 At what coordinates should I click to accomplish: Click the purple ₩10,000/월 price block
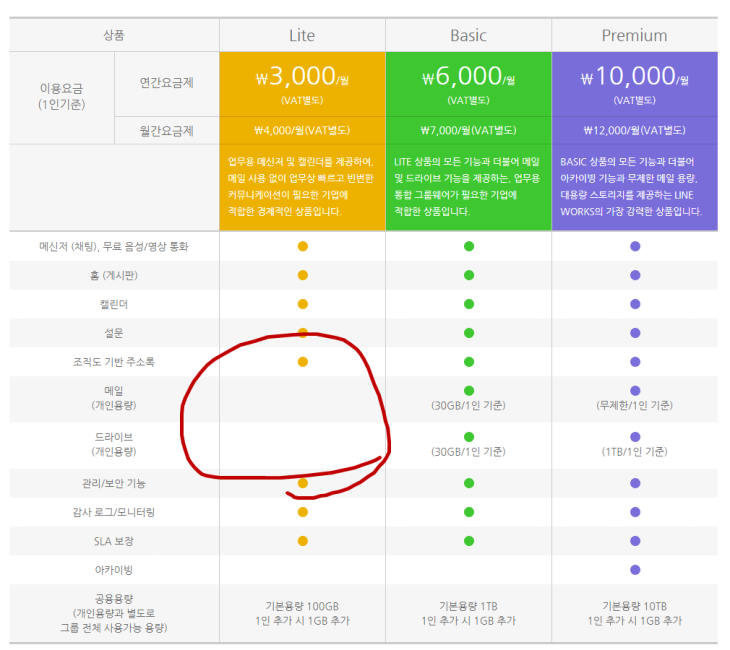coord(634,84)
